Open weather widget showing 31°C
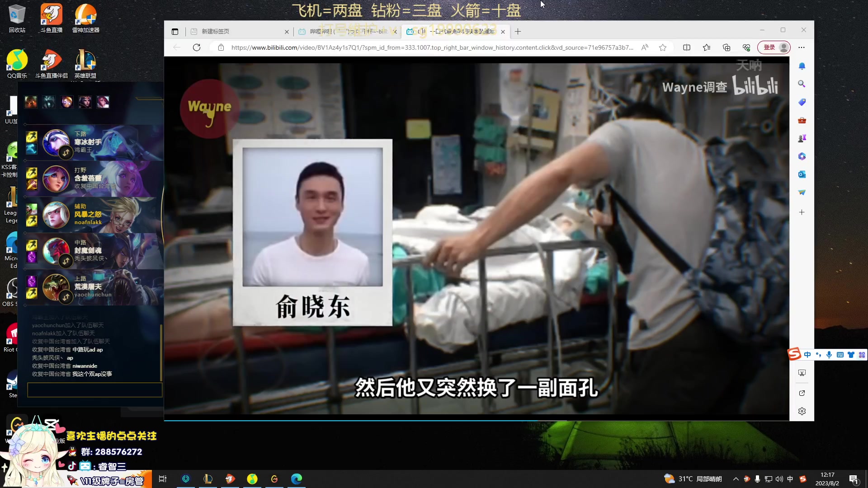 pos(693,479)
